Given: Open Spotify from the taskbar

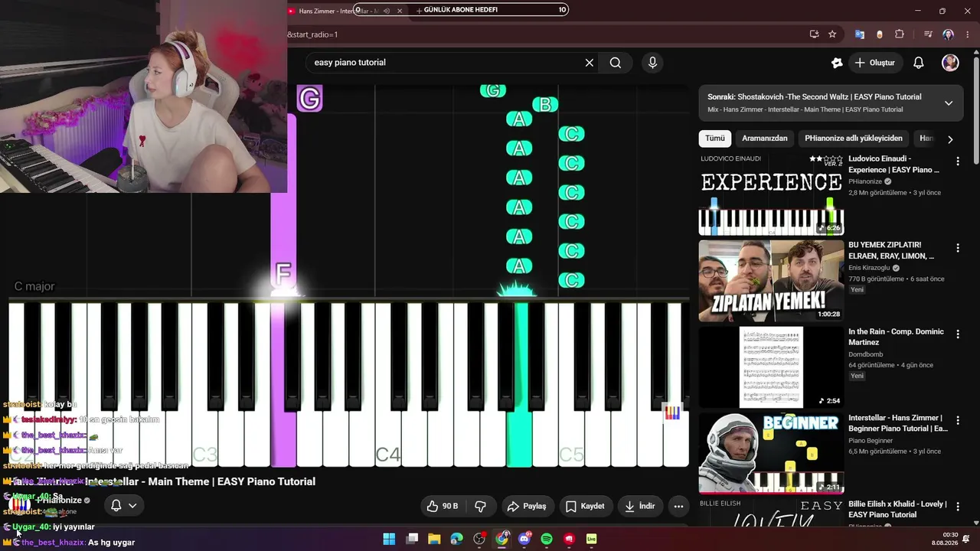Looking at the screenshot, I should click(x=547, y=539).
